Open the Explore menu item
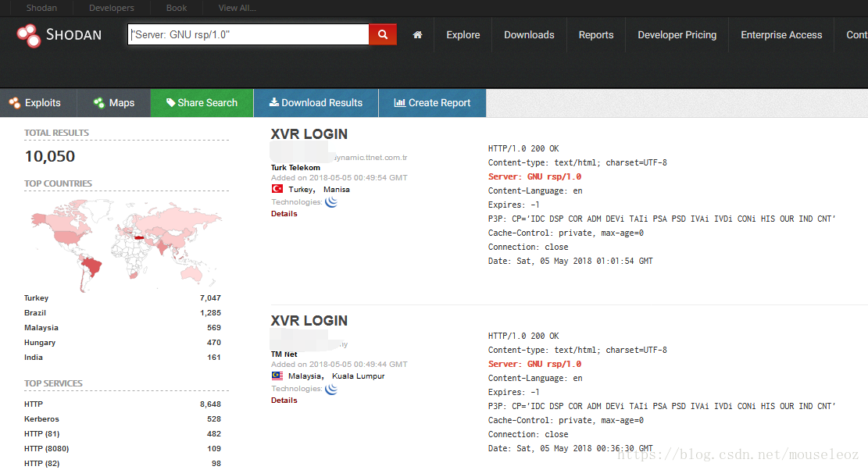The width and height of the screenshot is (868, 470). (x=463, y=35)
